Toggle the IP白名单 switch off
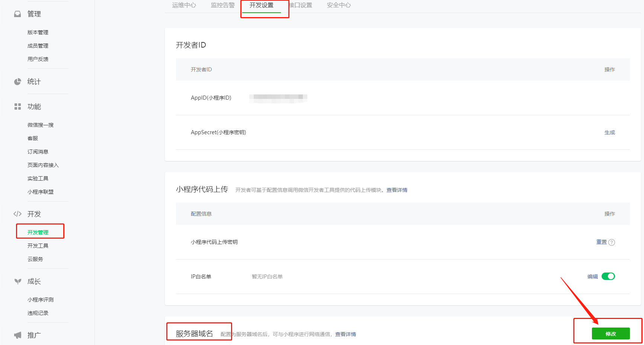 (x=608, y=276)
